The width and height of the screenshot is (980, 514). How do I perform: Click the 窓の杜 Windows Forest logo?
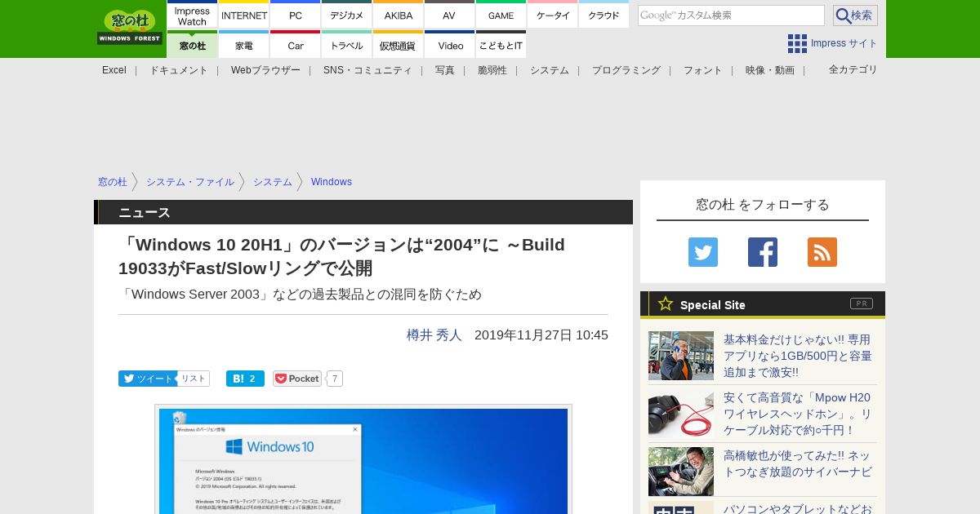(130, 27)
